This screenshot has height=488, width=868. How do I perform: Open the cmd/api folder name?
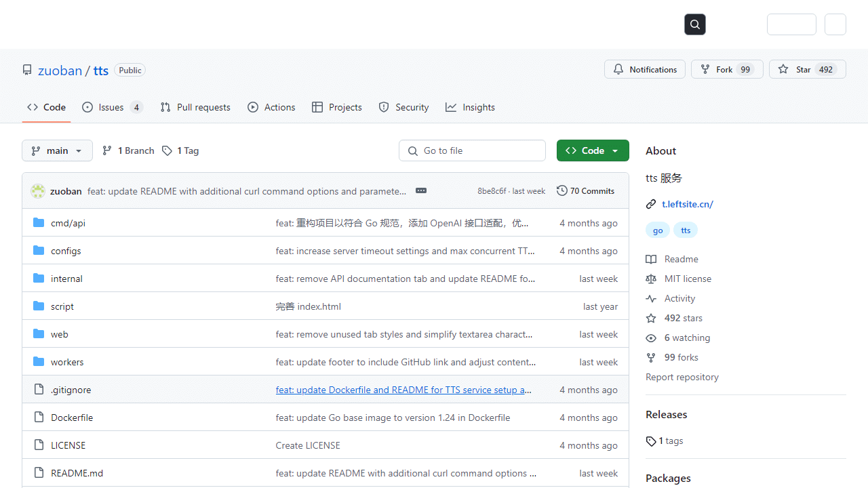[x=68, y=223]
